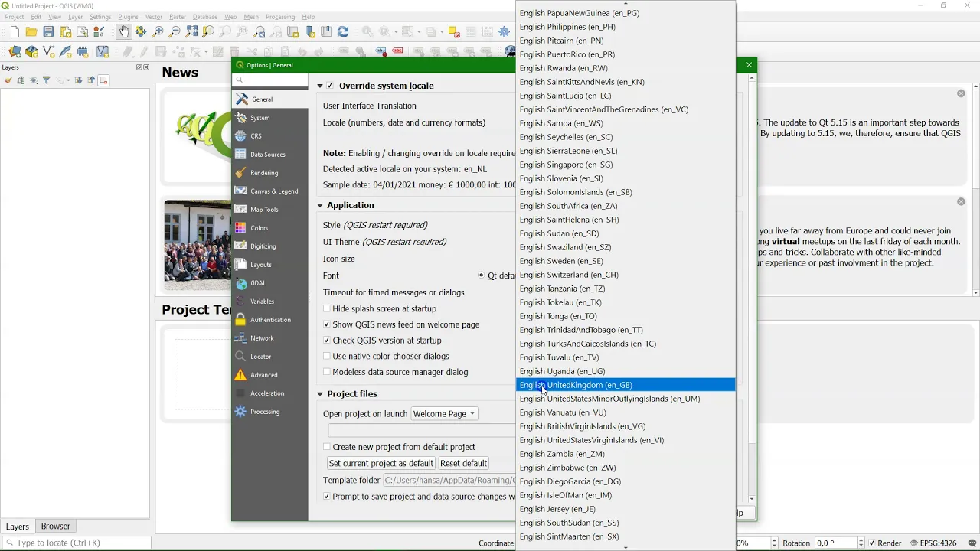This screenshot has height=551, width=980.
Task: Uncheck Show QGIS news feed on welcome page
Action: coord(327,324)
